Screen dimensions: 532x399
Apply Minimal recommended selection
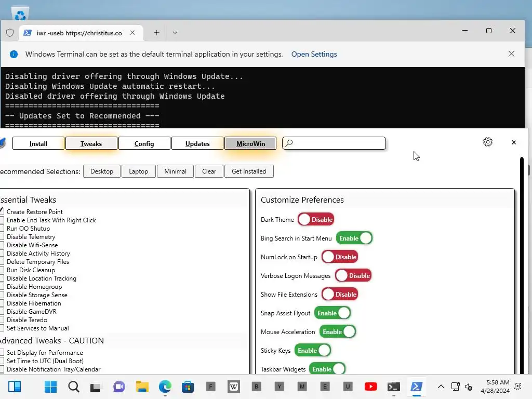coord(176,171)
